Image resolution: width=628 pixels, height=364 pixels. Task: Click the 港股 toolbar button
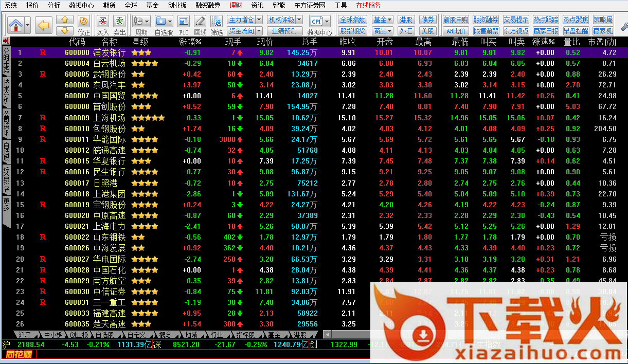[x=406, y=20]
